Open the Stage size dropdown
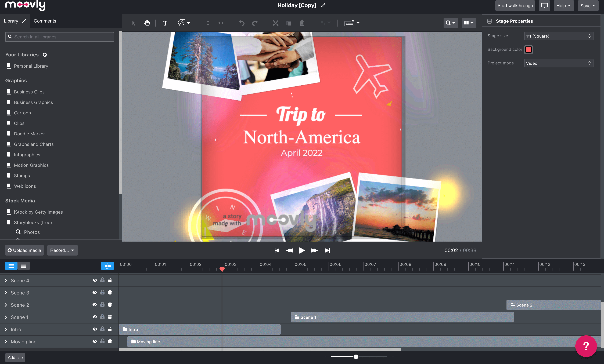 click(x=559, y=36)
